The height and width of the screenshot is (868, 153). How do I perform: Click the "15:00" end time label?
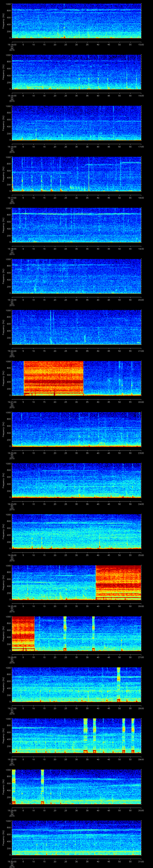click(x=141, y=44)
